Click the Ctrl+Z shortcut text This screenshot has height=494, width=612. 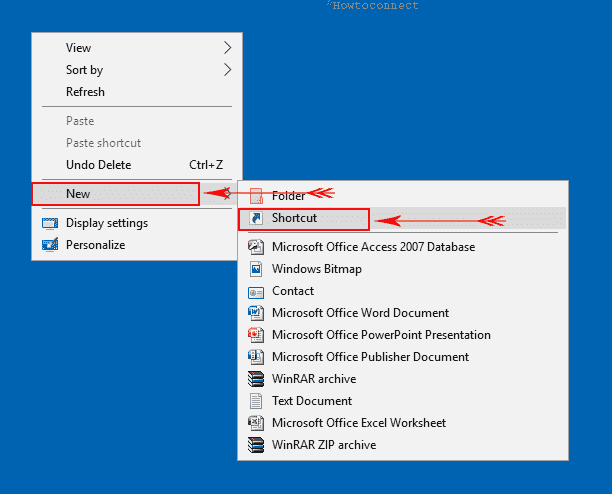point(206,165)
